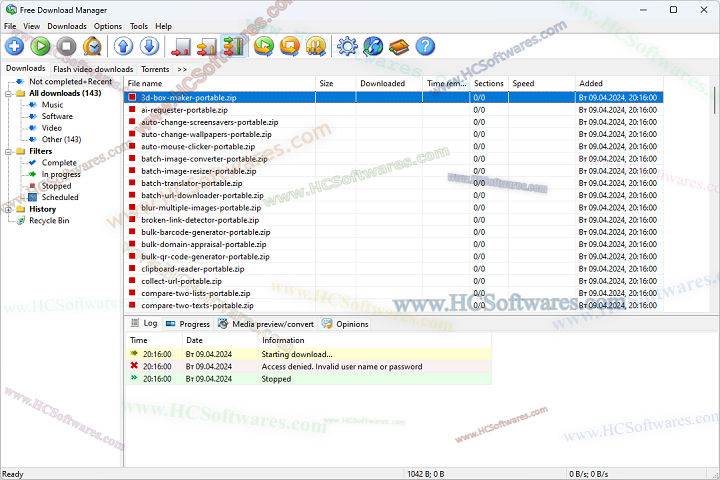Viewport: 720px width, 480px height.
Task: Sort by the Sections column header
Action: click(x=490, y=83)
